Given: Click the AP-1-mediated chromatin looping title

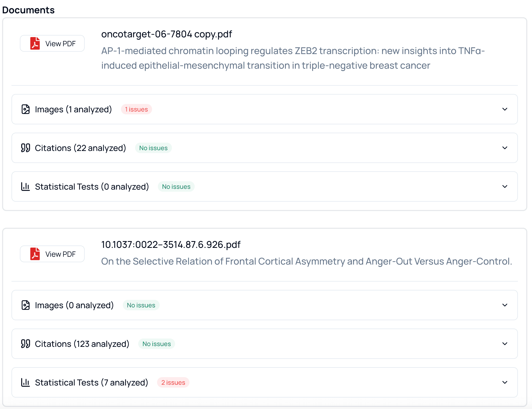Looking at the screenshot, I should [293, 58].
